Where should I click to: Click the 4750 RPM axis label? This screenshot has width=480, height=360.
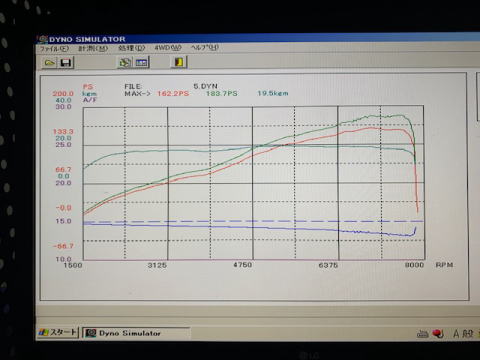[242, 265]
